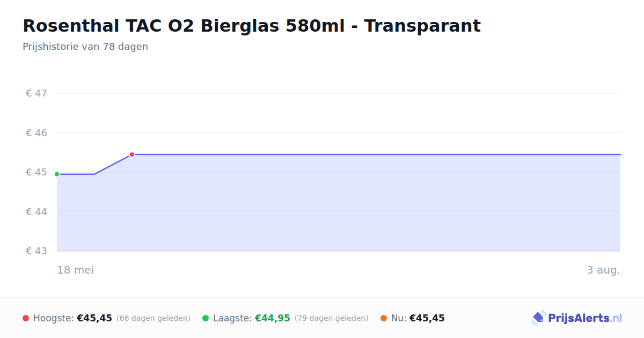Click the € 46 axis label
Screen dimensions: 644x338
pos(36,133)
